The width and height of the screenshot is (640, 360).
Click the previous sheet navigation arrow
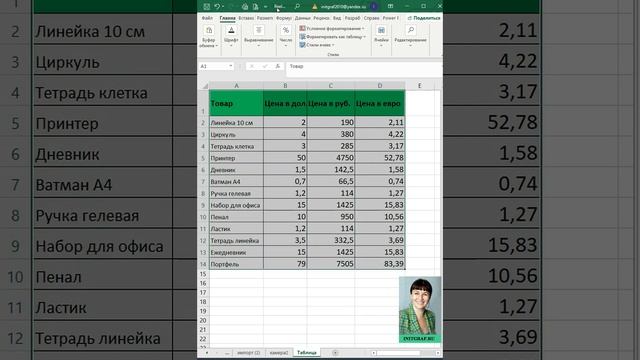[x=207, y=353]
